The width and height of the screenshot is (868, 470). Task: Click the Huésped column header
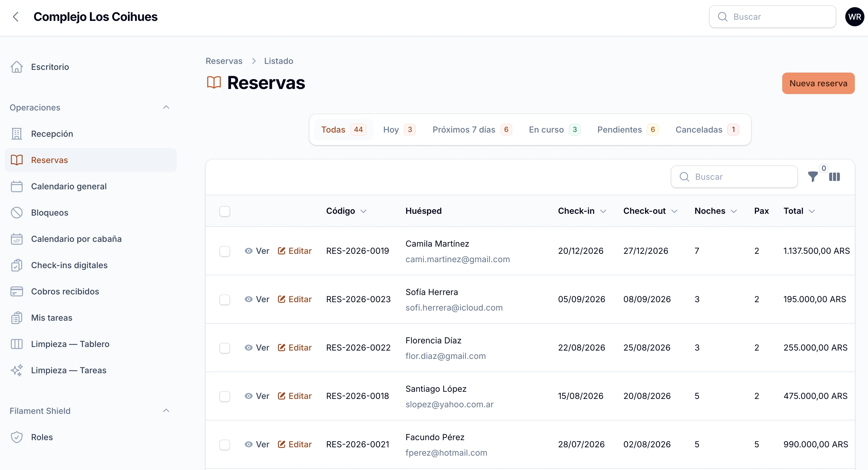click(x=424, y=211)
